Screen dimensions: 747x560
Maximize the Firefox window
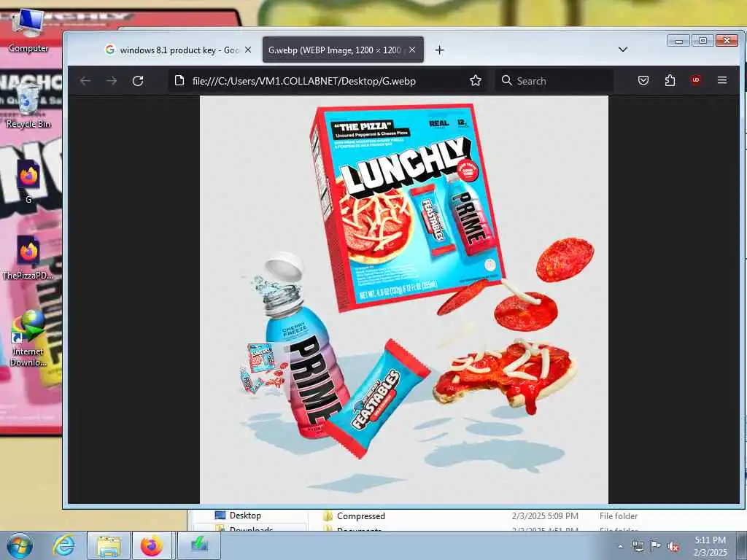703,41
